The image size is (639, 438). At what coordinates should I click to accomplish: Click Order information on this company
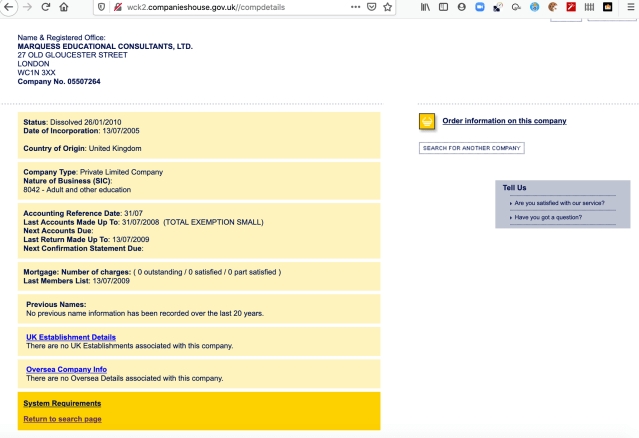[504, 121]
